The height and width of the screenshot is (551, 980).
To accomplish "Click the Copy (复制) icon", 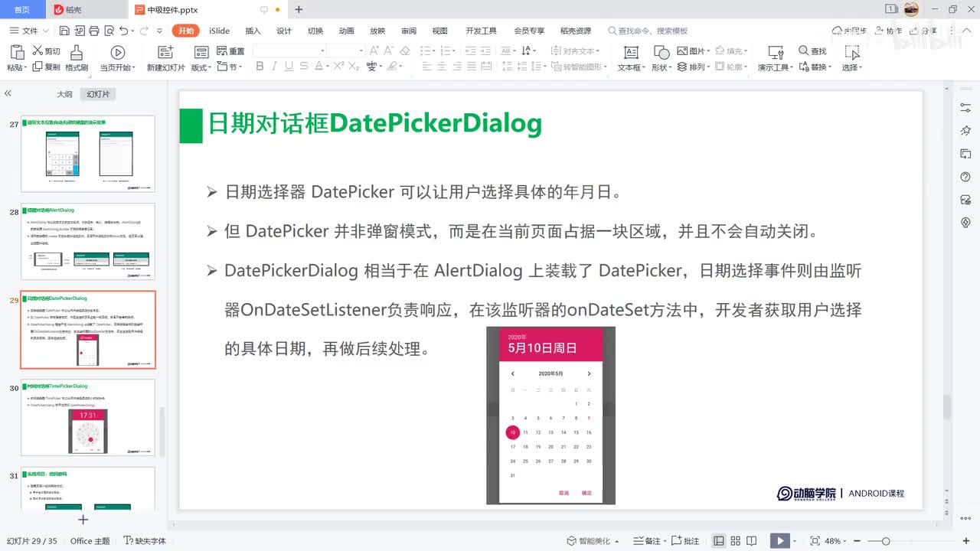I will 38,67.
